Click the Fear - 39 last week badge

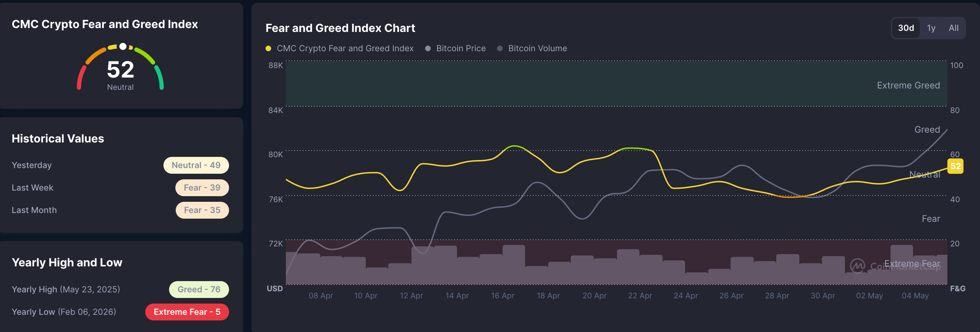click(202, 188)
